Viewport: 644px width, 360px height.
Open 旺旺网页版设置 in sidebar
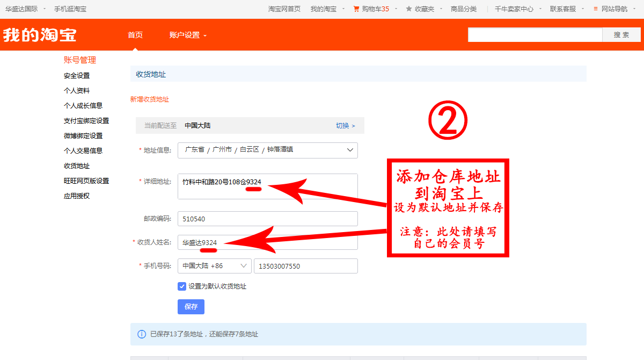coord(86,181)
